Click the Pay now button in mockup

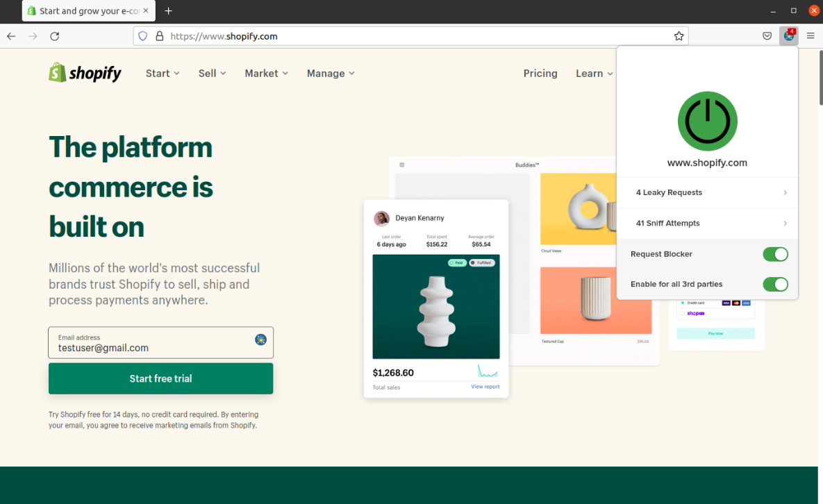715,333
